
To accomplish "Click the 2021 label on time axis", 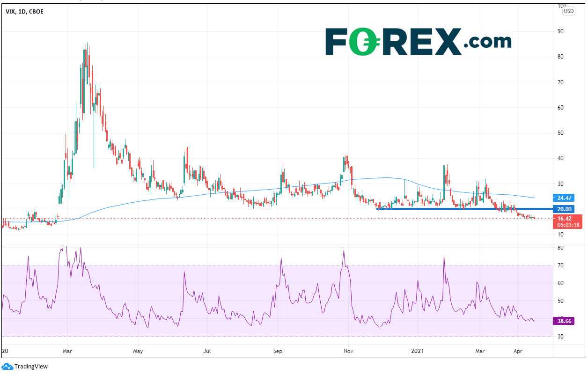I will 417,350.
